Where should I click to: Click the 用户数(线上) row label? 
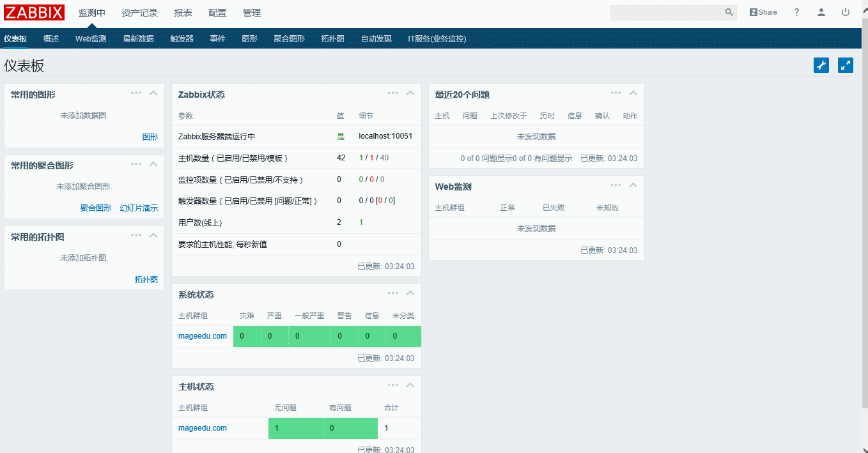[200, 223]
